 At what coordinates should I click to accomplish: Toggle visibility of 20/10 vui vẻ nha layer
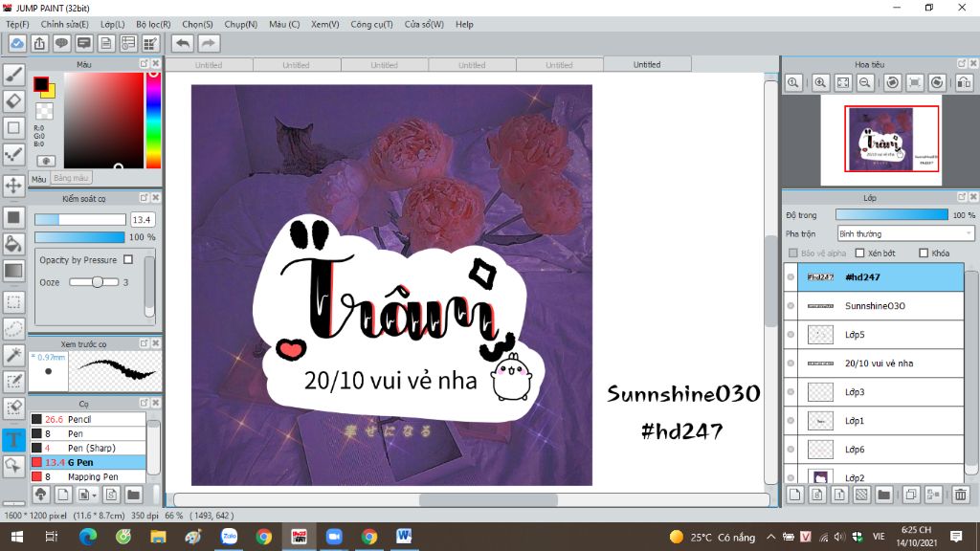click(x=791, y=363)
